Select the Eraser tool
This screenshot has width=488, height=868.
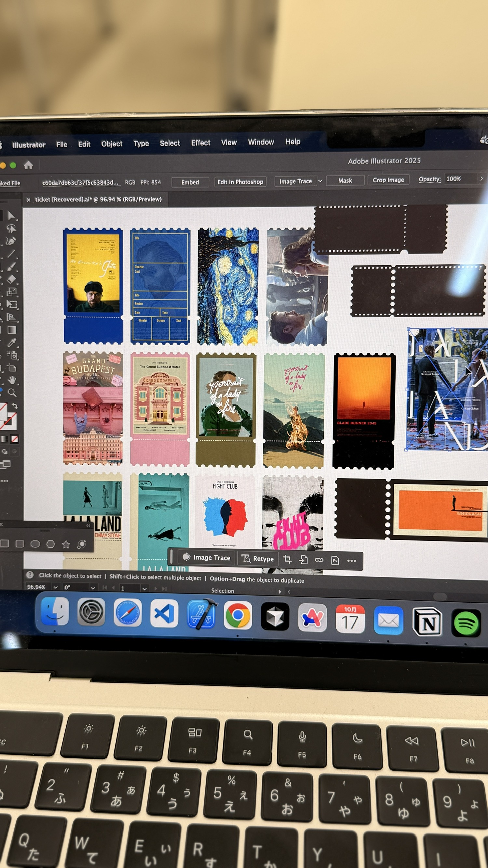point(11,279)
